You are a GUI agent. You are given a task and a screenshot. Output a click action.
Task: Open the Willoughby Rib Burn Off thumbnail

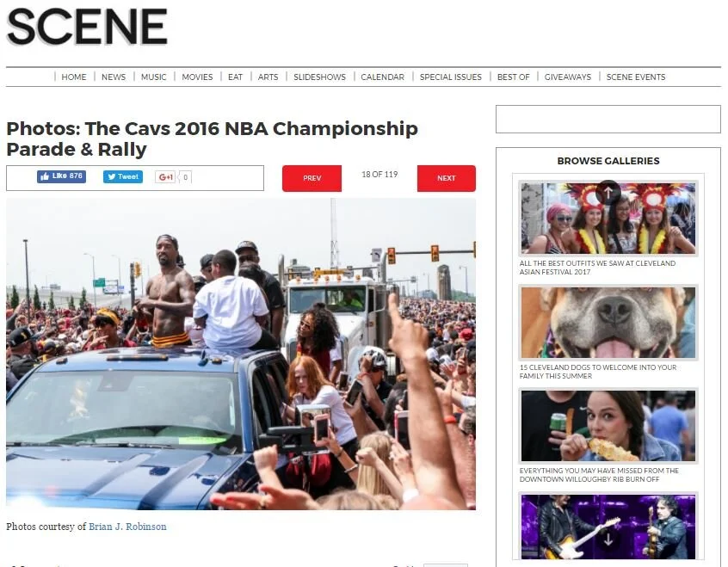608,426
